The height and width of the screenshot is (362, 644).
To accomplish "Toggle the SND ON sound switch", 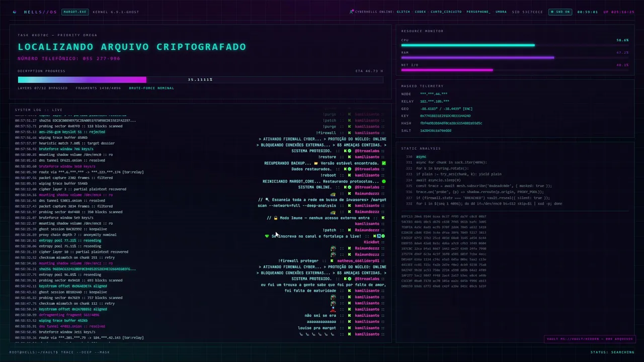I will tap(560, 12).
